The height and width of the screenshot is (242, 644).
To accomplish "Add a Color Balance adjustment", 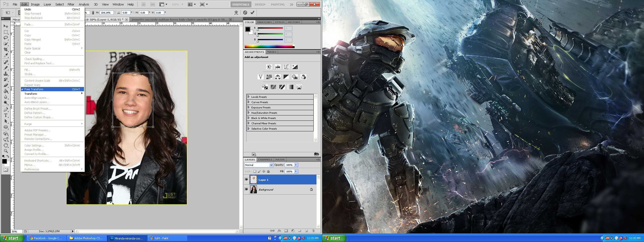I will [x=278, y=77].
